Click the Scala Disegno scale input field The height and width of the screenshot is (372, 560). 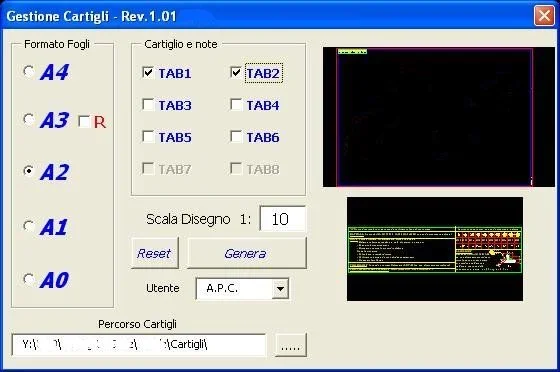click(282, 218)
